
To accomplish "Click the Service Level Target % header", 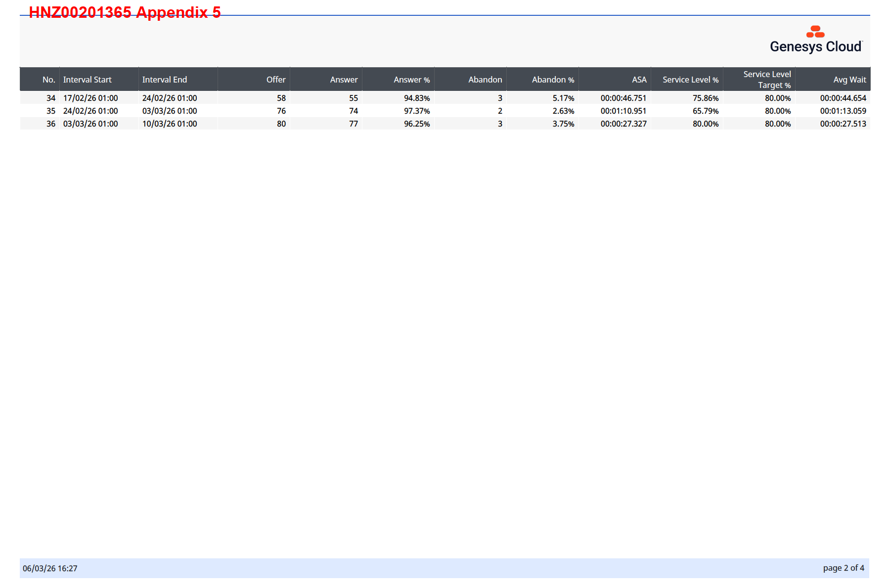I will pyautogui.click(x=767, y=80).
